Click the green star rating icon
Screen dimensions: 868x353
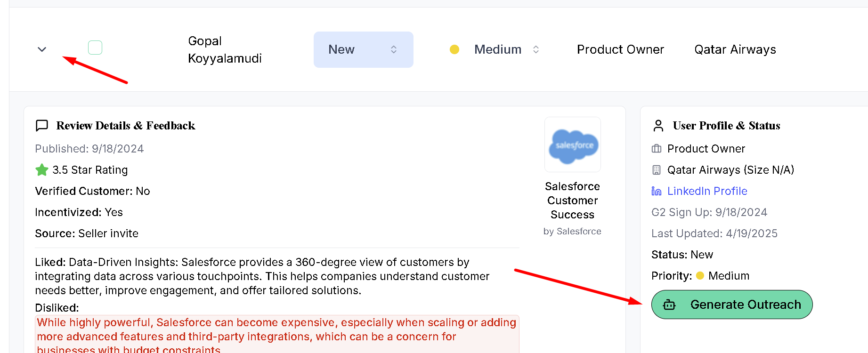coord(42,170)
